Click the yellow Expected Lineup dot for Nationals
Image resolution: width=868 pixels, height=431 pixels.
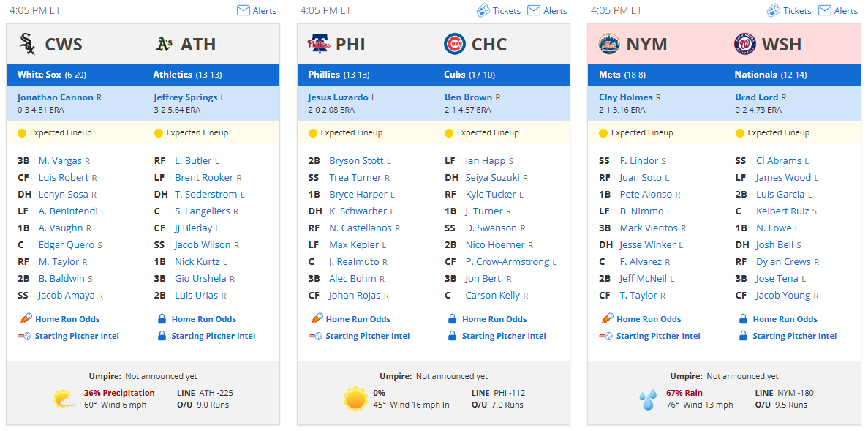tap(740, 133)
